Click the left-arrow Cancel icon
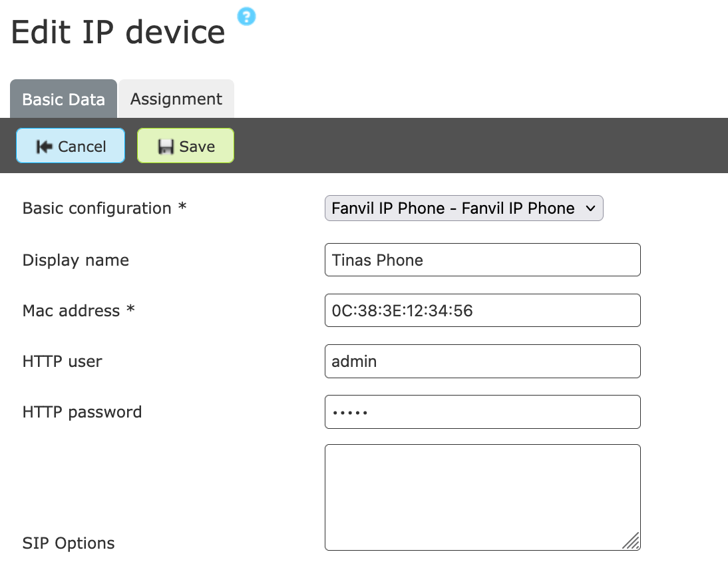The height and width of the screenshot is (582, 728). tap(46, 146)
